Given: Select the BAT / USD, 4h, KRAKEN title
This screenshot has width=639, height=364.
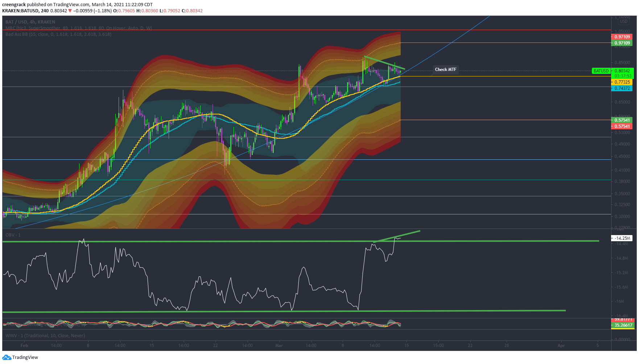Looking at the screenshot, I should tap(30, 22).
